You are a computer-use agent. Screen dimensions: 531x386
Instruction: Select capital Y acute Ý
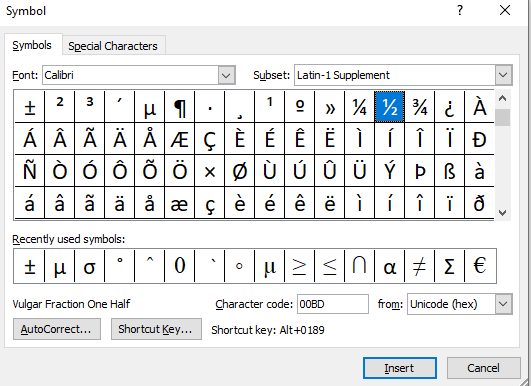(389, 171)
